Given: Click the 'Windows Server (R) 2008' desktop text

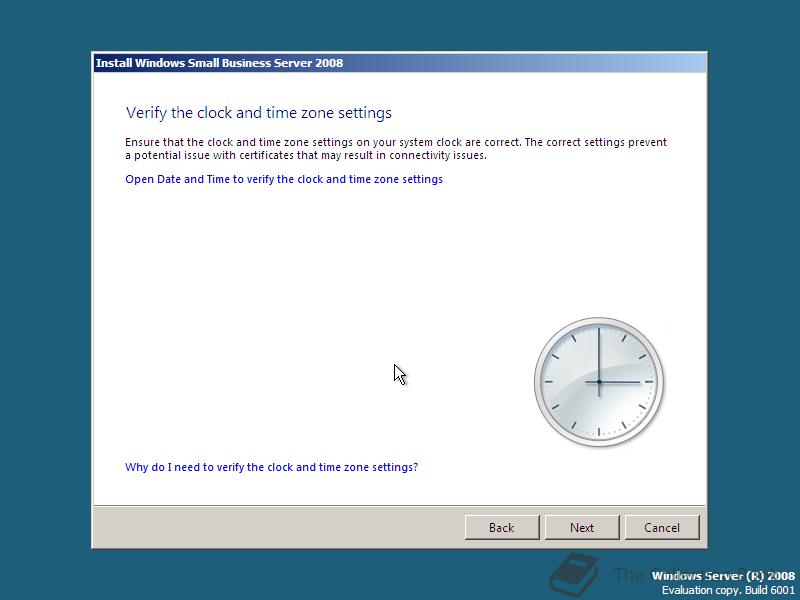Looking at the screenshot, I should point(723,576).
